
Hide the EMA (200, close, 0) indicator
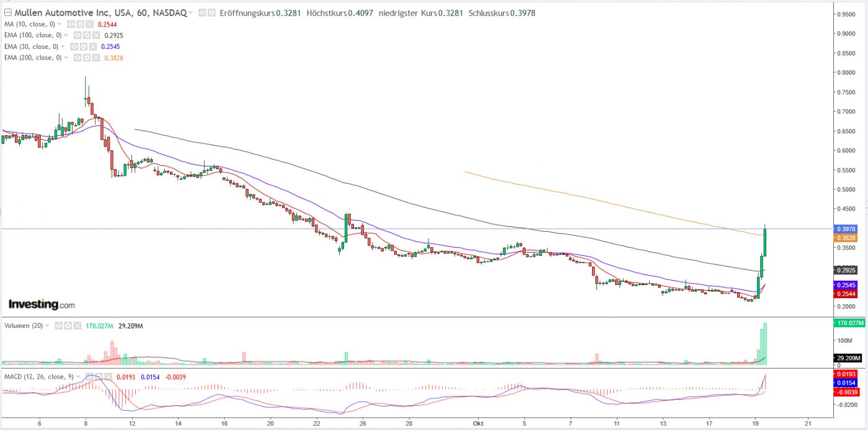(77, 58)
